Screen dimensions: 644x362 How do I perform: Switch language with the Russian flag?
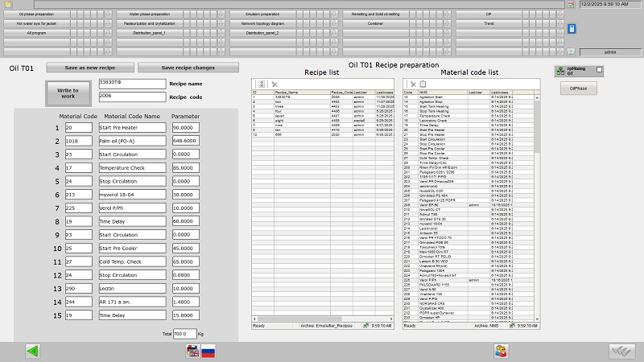click(x=208, y=351)
